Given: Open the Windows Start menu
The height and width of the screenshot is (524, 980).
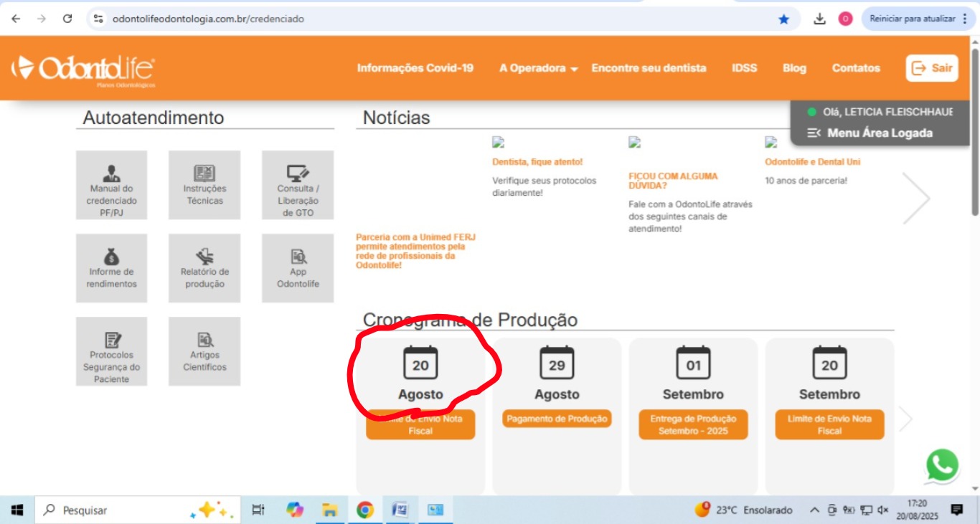Looking at the screenshot, I should [x=17, y=510].
